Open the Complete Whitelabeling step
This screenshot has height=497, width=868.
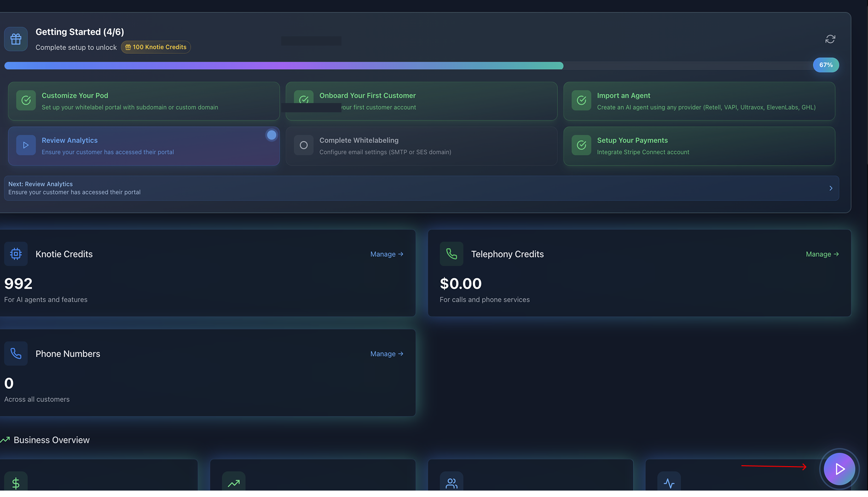(421, 146)
